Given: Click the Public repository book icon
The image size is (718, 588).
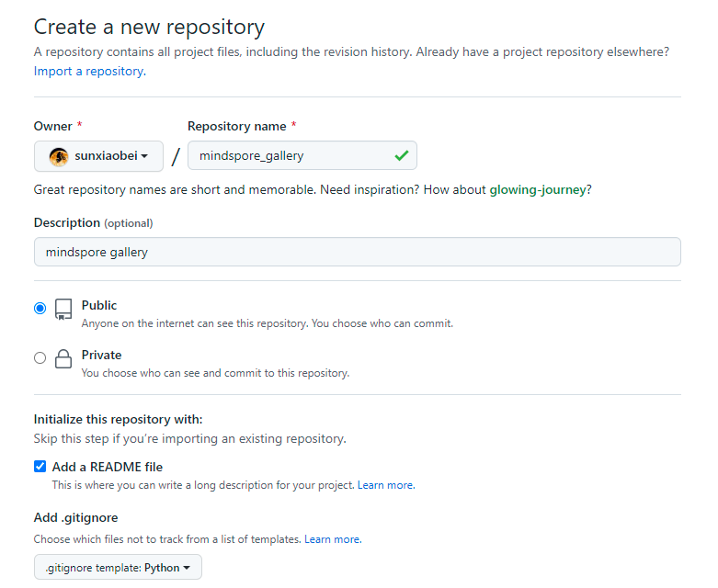Looking at the screenshot, I should pyautogui.click(x=63, y=309).
